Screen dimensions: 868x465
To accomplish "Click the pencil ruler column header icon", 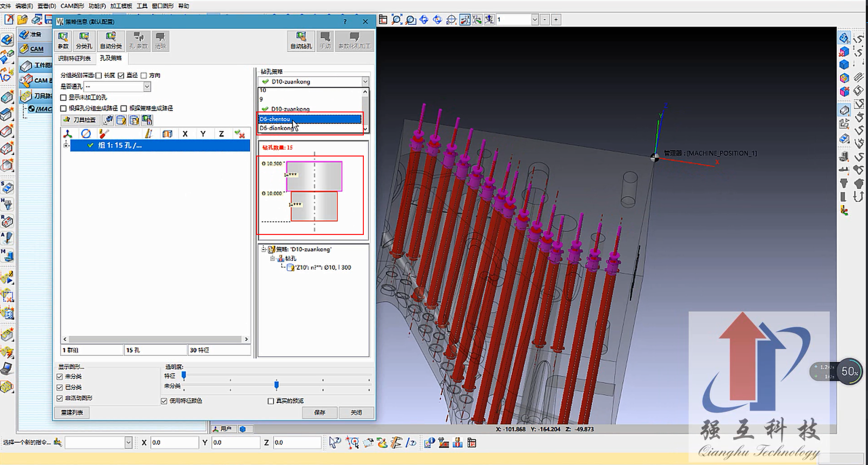I will [x=148, y=134].
